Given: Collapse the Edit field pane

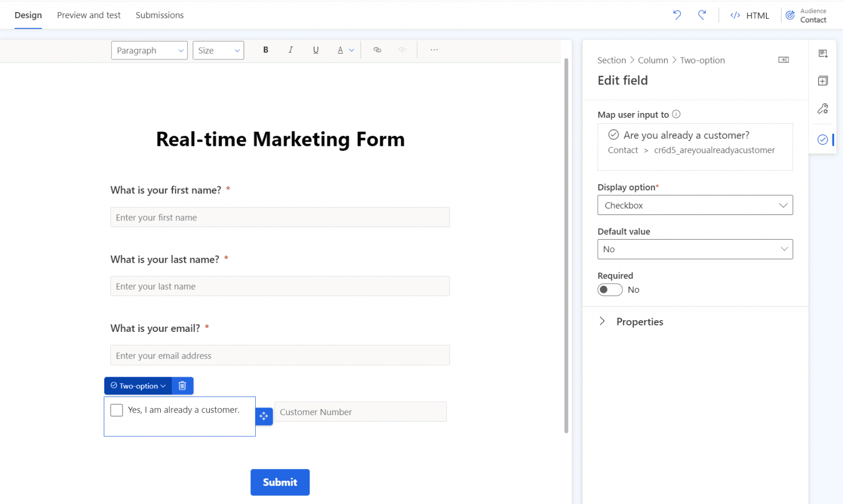Looking at the screenshot, I should (783, 59).
